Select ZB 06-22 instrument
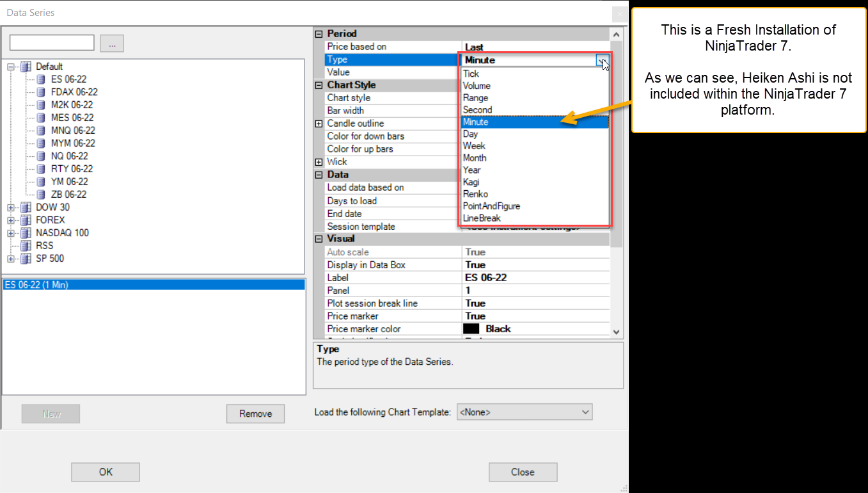The width and height of the screenshot is (868, 493). pos(68,195)
